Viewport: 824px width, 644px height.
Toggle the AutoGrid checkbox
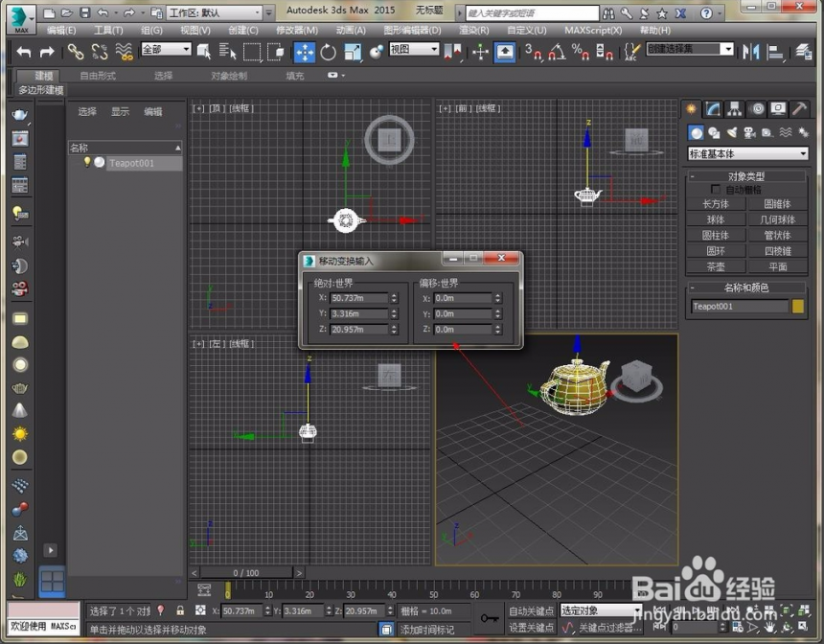[x=715, y=189]
